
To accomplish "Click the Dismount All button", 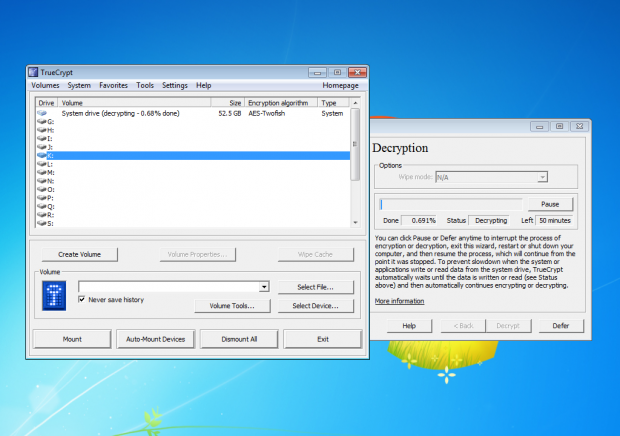I will (x=239, y=339).
